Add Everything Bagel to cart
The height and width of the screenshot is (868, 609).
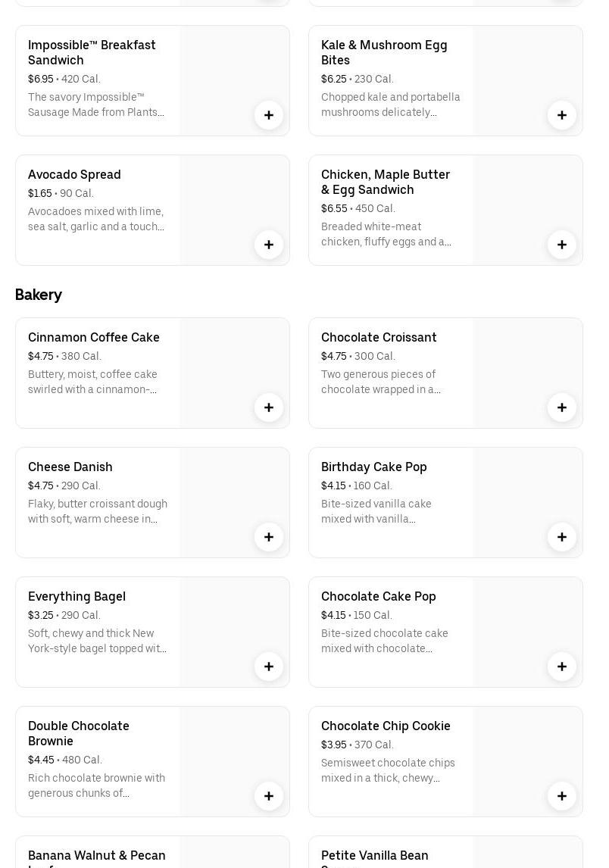click(269, 667)
